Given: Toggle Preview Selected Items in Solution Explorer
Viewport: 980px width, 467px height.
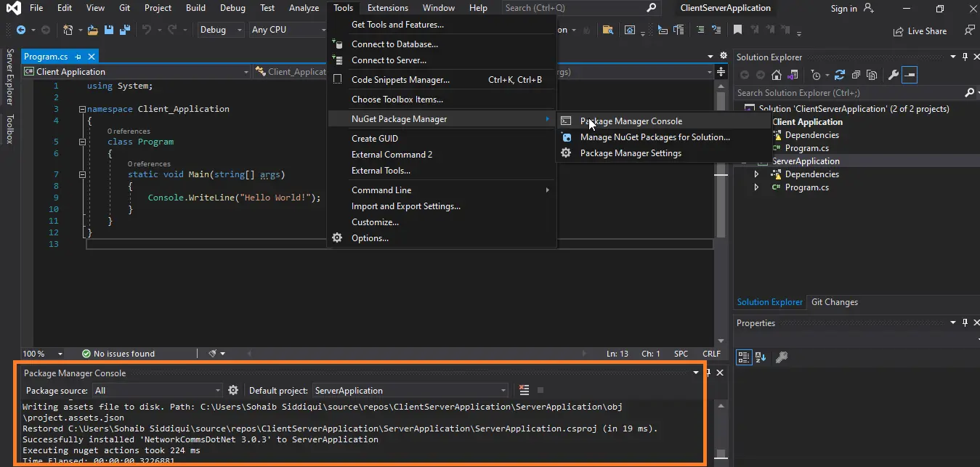Looking at the screenshot, I should tap(910, 75).
